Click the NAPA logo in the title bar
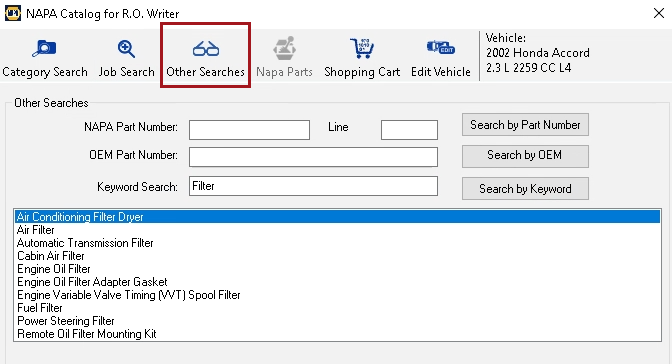672x364 pixels. tap(12, 13)
